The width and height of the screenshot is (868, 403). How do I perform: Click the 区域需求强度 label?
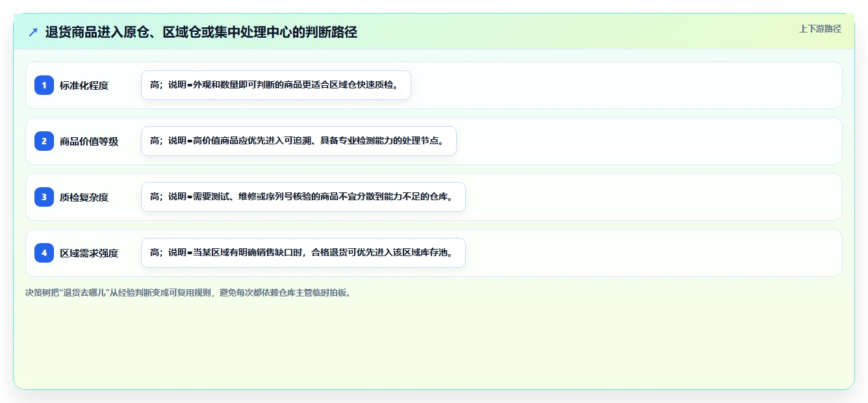coord(89,253)
